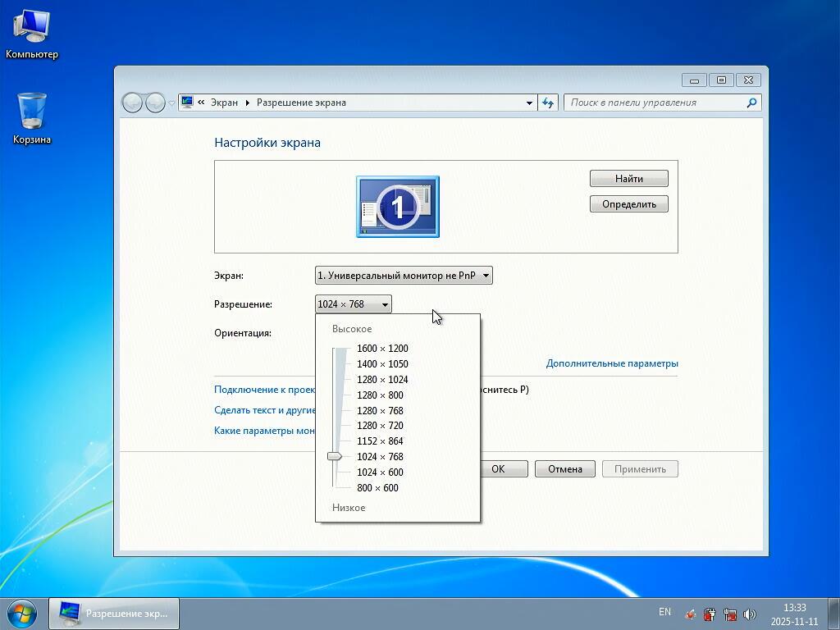Screen dimensions: 840x630
Task: Click the search magnifier icon
Action: point(751,103)
